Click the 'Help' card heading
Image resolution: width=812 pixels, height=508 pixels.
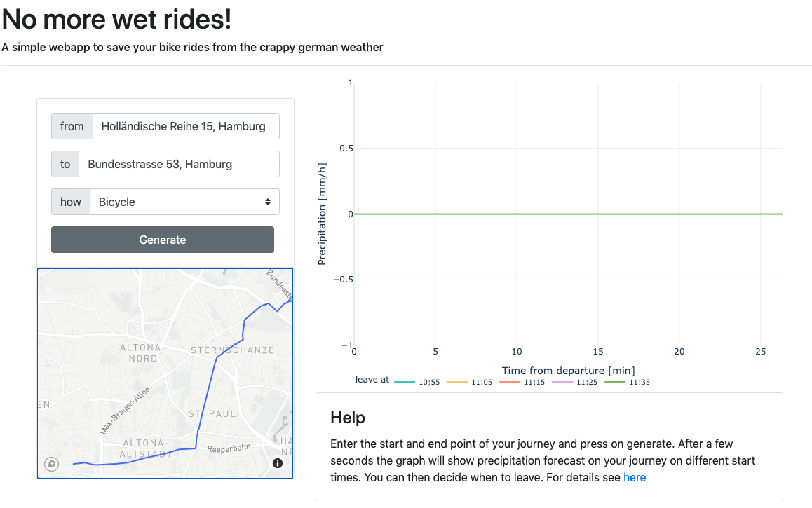(348, 418)
